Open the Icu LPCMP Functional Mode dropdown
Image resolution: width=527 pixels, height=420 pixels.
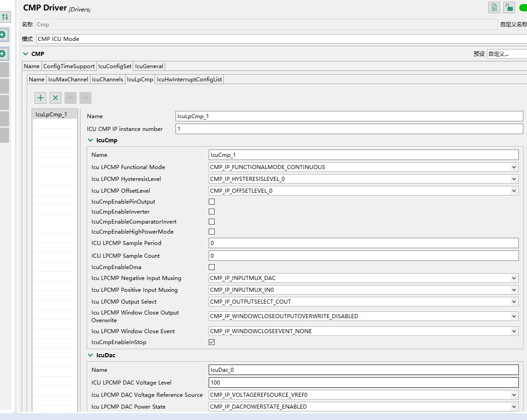click(x=363, y=167)
